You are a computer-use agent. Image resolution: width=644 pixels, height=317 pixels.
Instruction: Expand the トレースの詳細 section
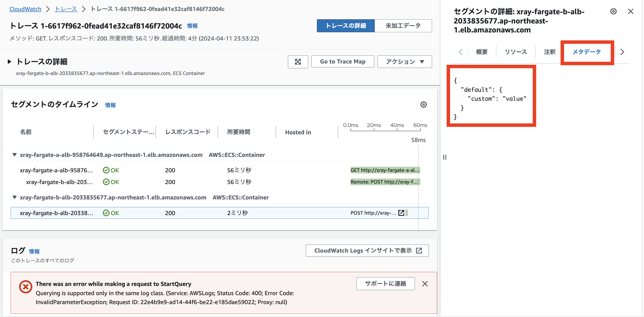[x=9, y=61]
